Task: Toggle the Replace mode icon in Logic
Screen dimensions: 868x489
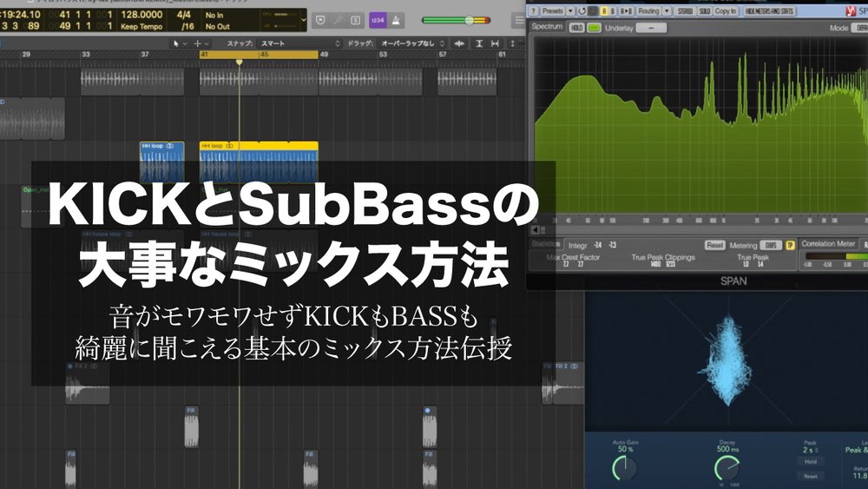Action: tap(320, 20)
